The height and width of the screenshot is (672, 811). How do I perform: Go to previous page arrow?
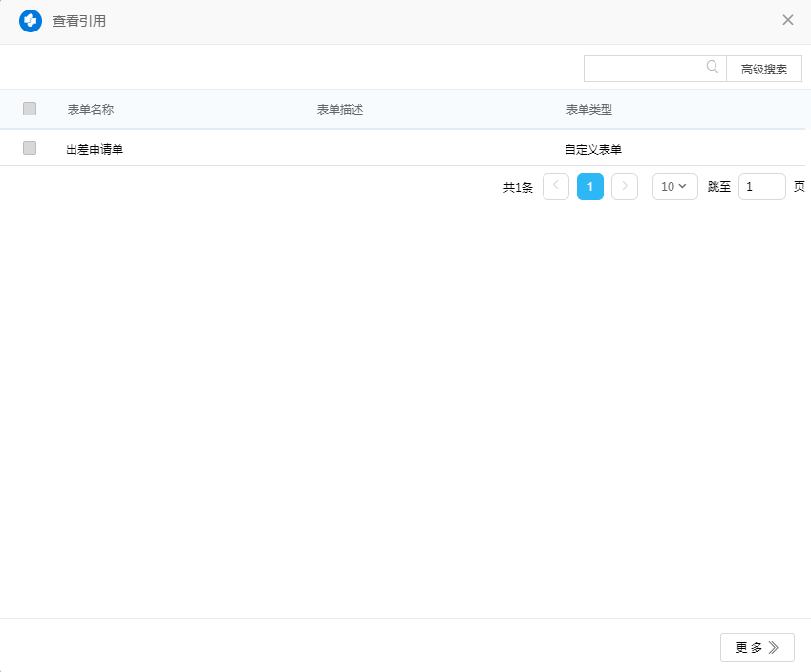click(556, 186)
